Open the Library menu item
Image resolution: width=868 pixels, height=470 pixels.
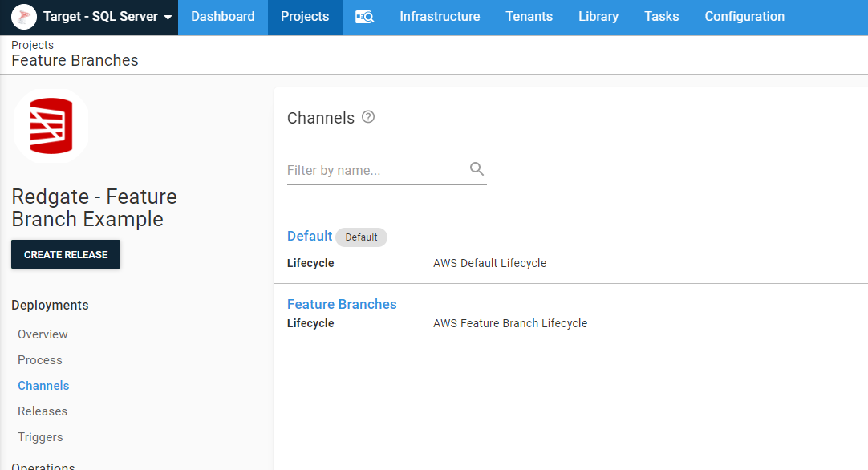[x=598, y=17]
